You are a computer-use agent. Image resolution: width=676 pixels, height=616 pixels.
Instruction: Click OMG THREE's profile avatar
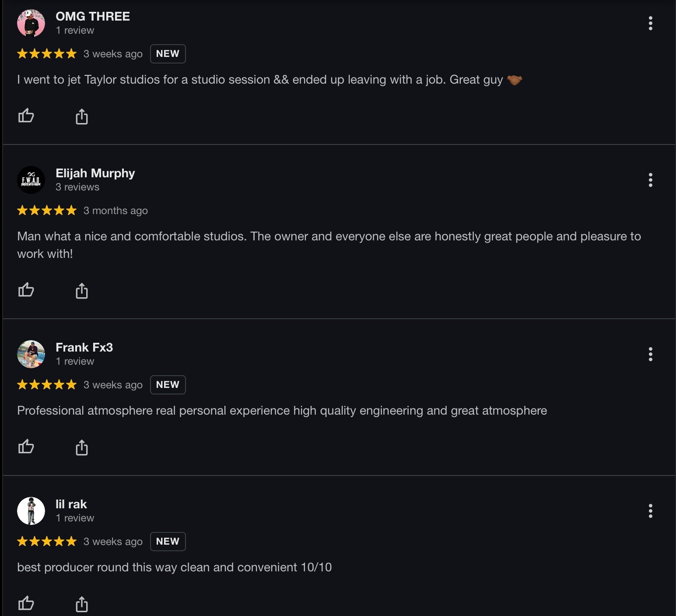[x=31, y=23]
